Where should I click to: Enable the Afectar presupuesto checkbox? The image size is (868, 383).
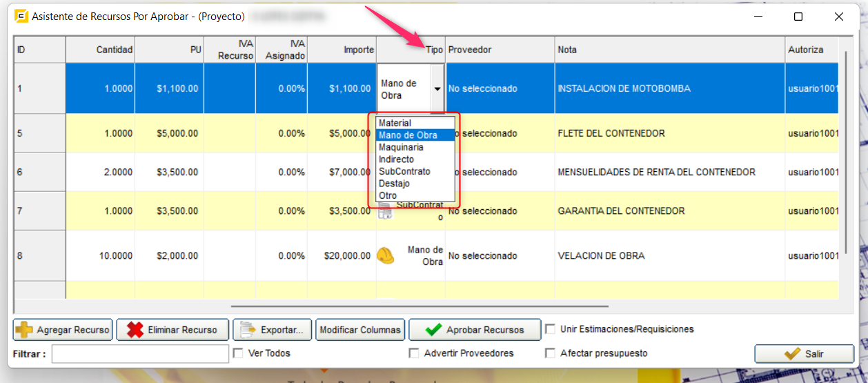550,353
